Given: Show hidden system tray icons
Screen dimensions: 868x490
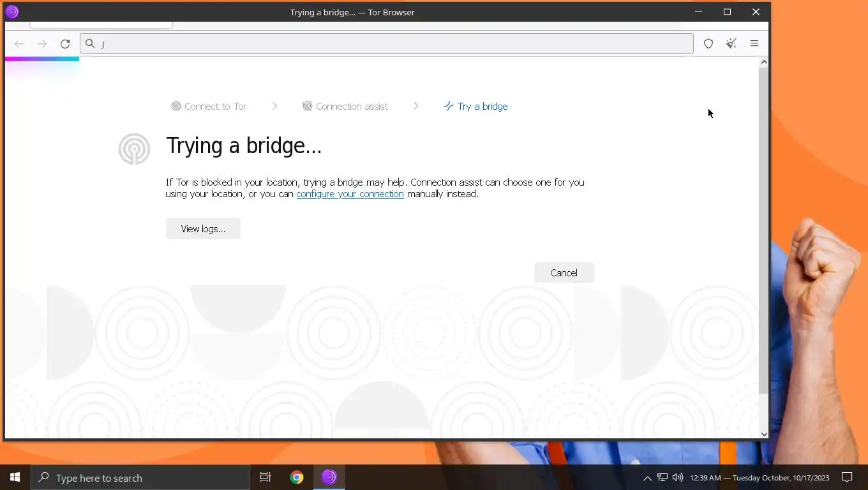Looking at the screenshot, I should click(x=647, y=478).
